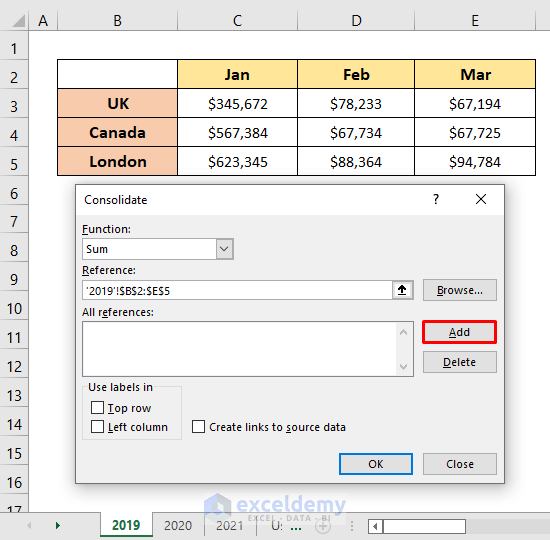The height and width of the screenshot is (540, 550).
Task: Switch to the 2021 sheet tab
Action: coord(230,525)
